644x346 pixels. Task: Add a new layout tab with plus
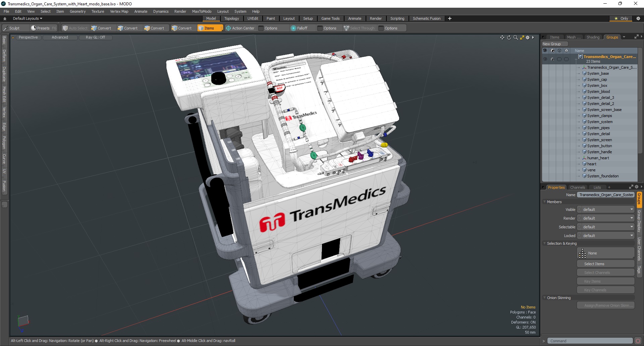pyautogui.click(x=450, y=18)
